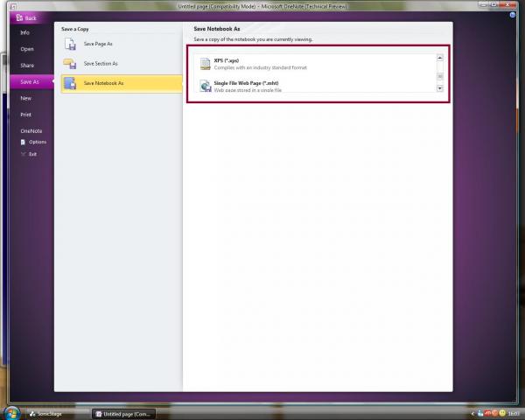Open the Windows Start menu
Viewport: 525px width, 420px height.
tap(12, 413)
